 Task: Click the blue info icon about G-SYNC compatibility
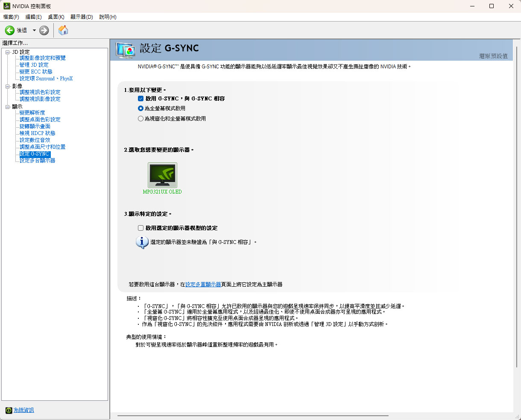141,242
